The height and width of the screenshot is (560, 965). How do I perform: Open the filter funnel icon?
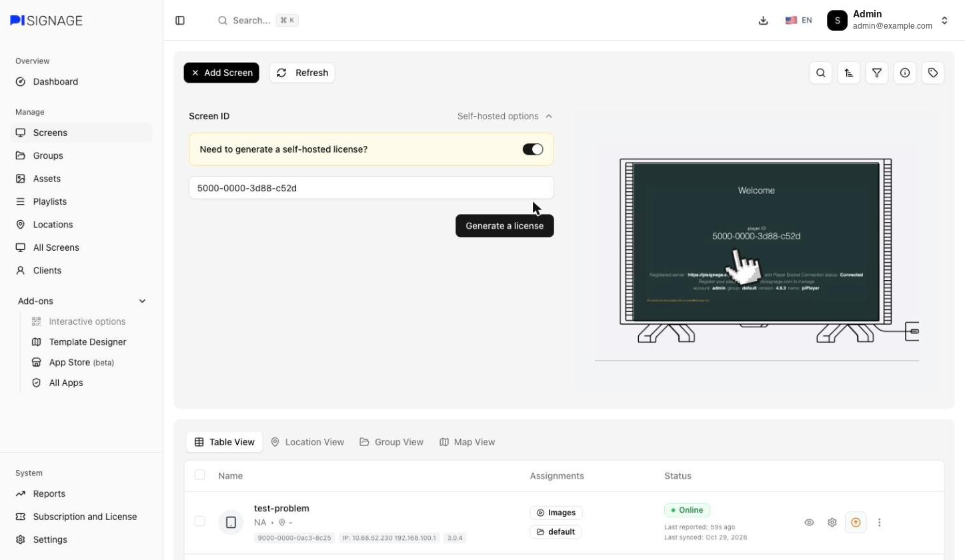877,73
